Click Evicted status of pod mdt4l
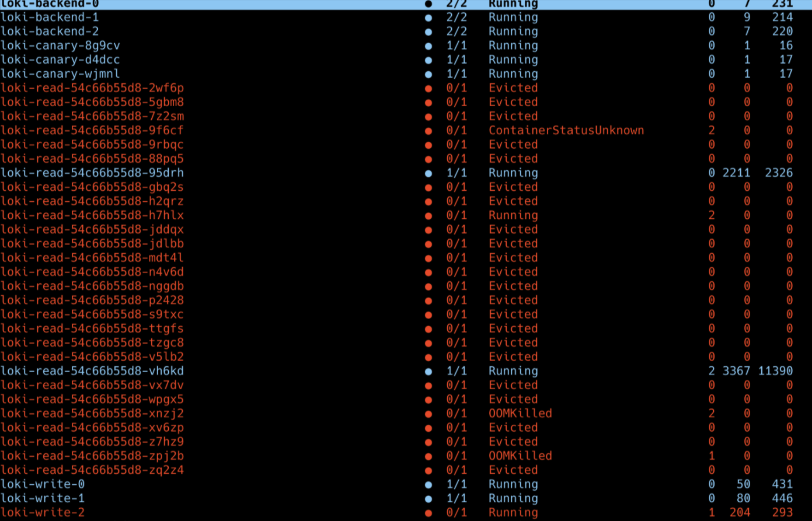Image resolution: width=812 pixels, height=521 pixels. (x=513, y=258)
